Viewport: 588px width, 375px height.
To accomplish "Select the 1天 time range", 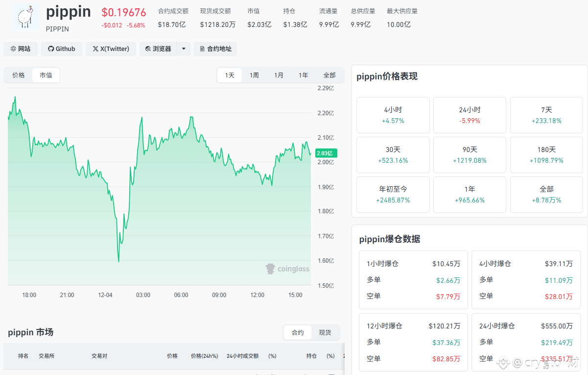I will pyautogui.click(x=230, y=75).
